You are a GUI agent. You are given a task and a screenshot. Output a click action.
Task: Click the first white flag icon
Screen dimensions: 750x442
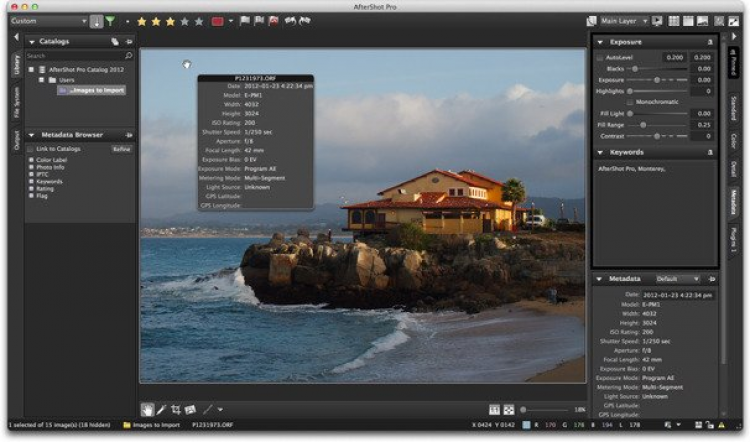244,21
